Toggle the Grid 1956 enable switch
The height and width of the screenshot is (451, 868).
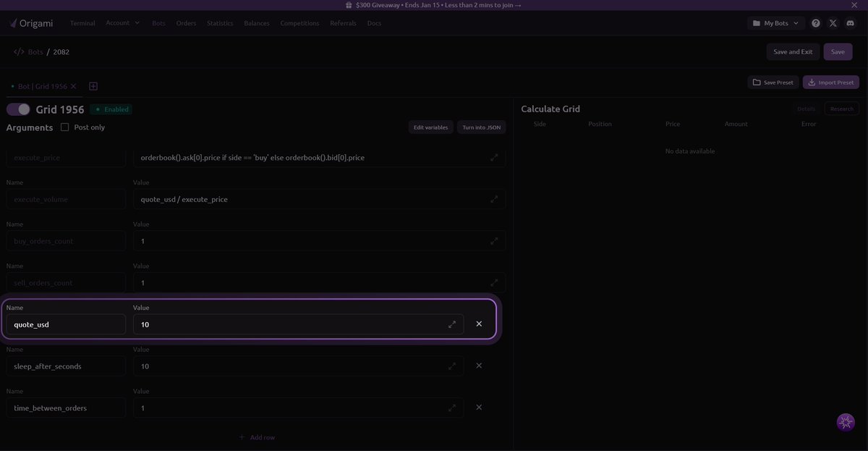[19, 109]
